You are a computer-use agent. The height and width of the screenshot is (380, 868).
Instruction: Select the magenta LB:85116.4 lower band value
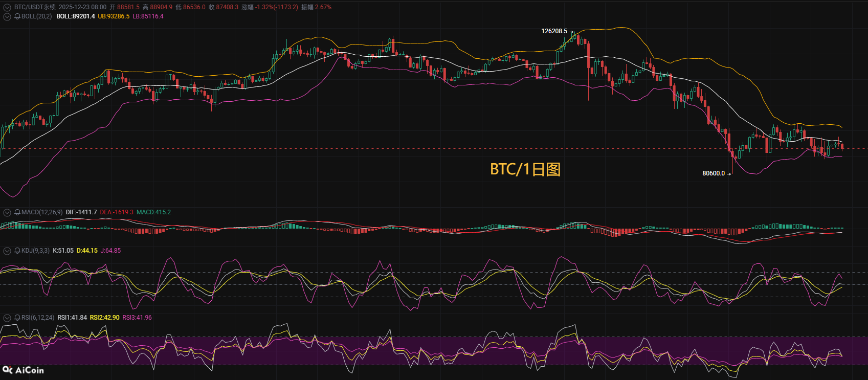[148, 16]
